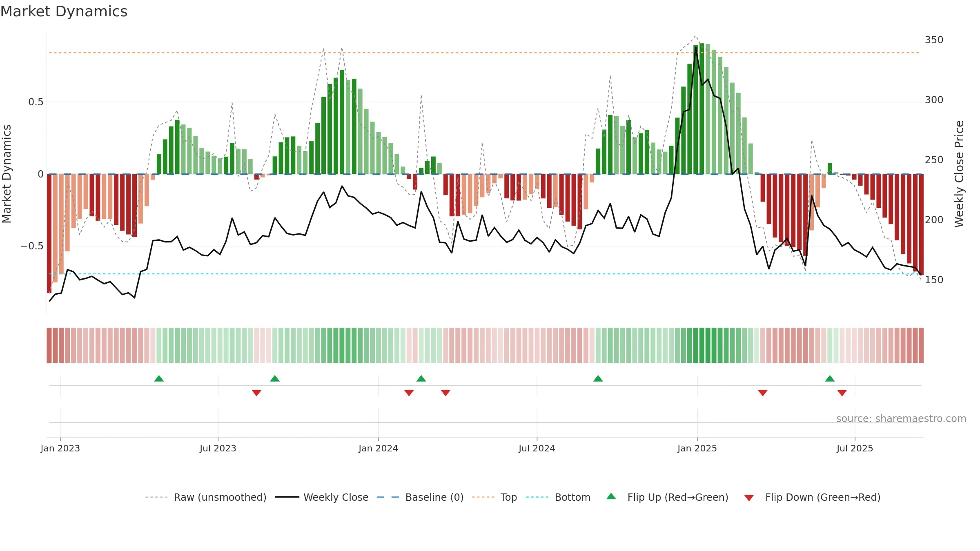980x551 pixels.
Task: Toggle Bottom legend entry
Action: click(558, 497)
